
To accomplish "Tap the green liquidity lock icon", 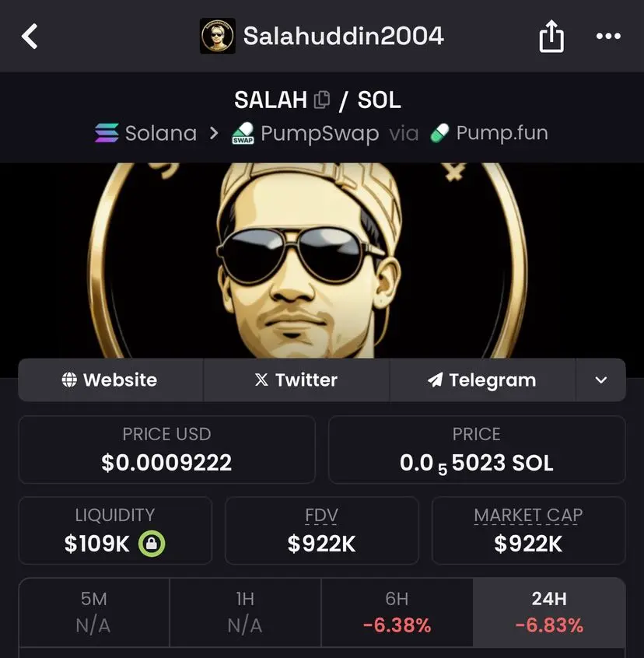I will pos(152,544).
